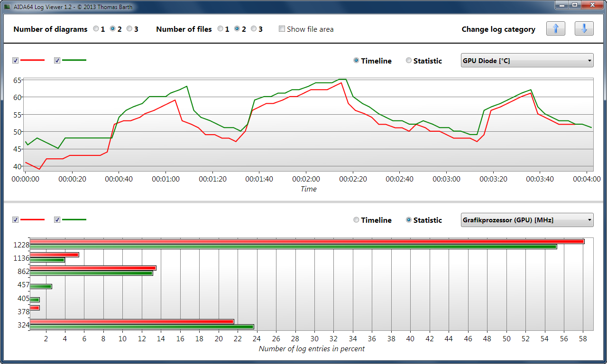Click the "Change log category" label
The image size is (607, 364).
[x=498, y=29]
